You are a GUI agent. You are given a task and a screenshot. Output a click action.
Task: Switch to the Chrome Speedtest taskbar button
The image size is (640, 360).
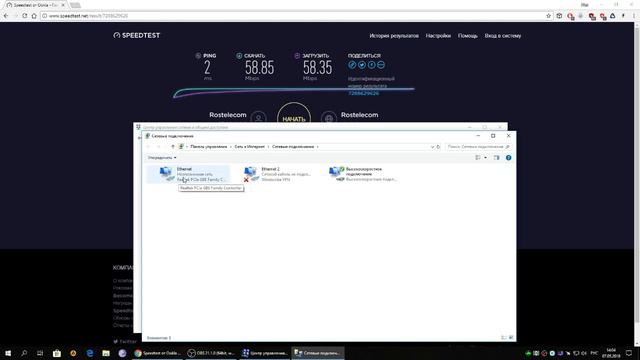(x=157, y=353)
